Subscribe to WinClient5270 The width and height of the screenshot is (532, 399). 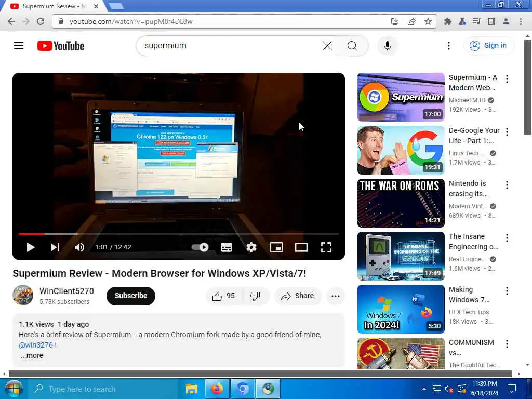tap(130, 296)
